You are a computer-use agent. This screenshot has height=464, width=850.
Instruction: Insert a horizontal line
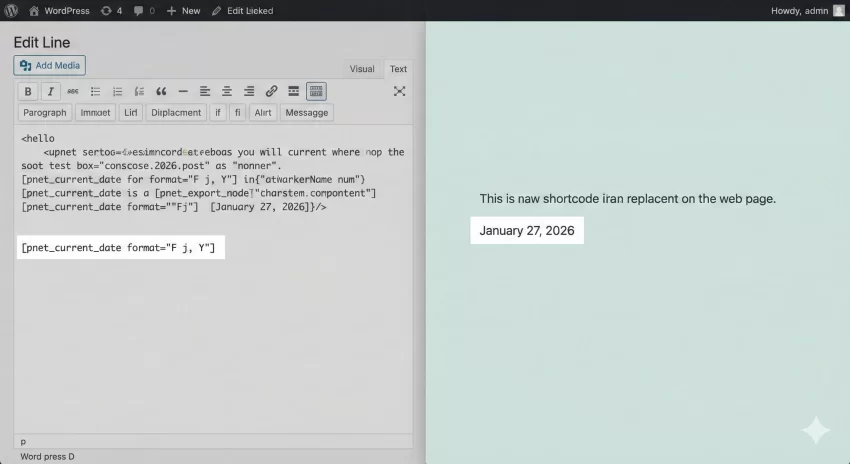click(x=183, y=92)
